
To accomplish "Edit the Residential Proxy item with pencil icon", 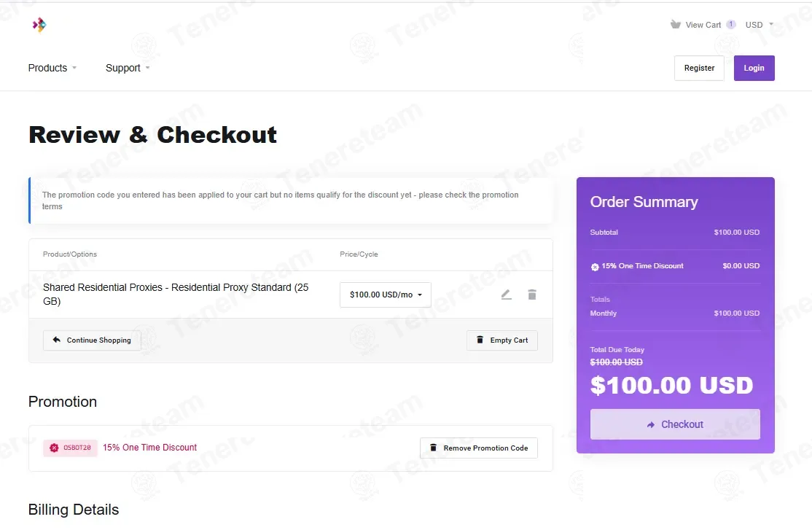I will 507,295.
